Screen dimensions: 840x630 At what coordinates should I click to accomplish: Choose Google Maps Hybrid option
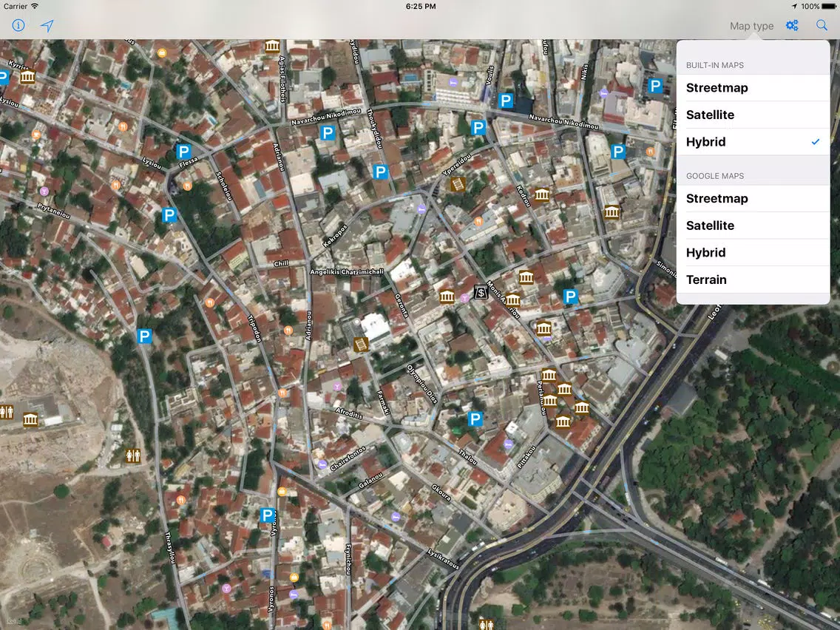(x=753, y=253)
